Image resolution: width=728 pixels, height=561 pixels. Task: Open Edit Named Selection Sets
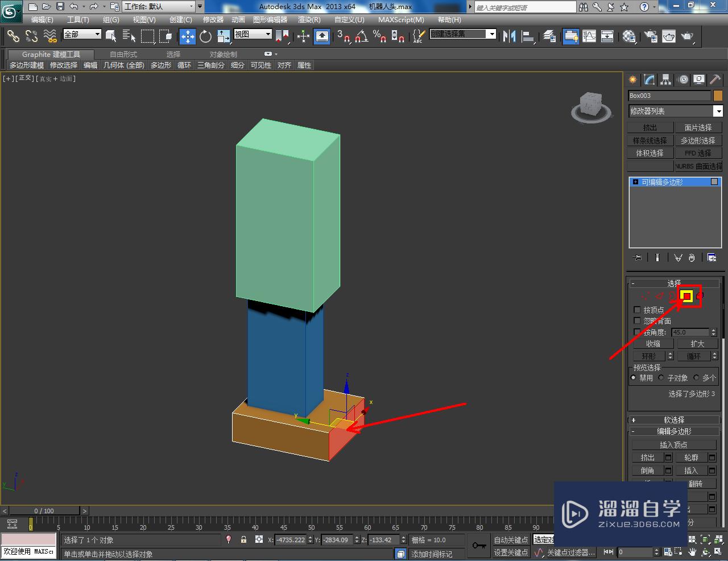418,36
